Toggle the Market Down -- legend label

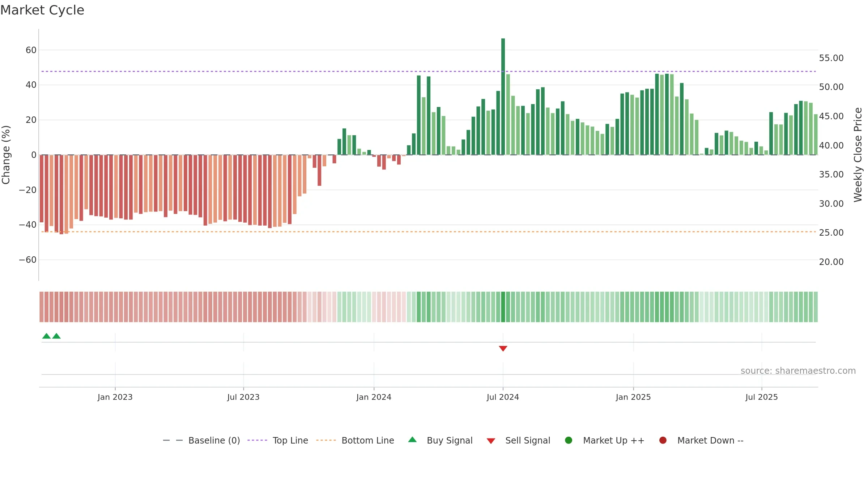coord(710,440)
